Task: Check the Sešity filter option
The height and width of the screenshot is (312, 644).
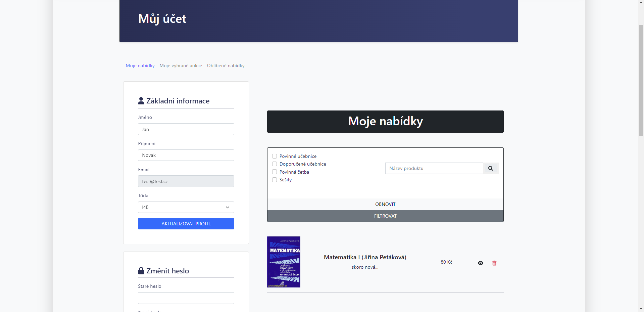Action: 274,180
